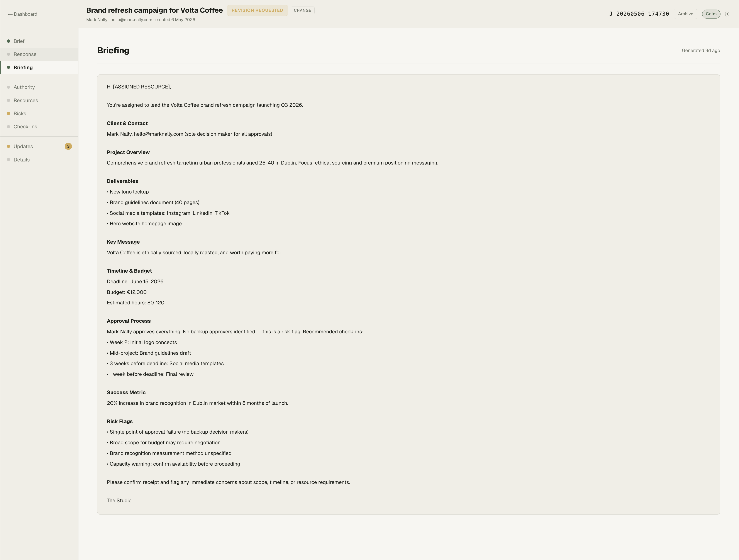Click the 'Risk Flags' heading

tap(120, 421)
